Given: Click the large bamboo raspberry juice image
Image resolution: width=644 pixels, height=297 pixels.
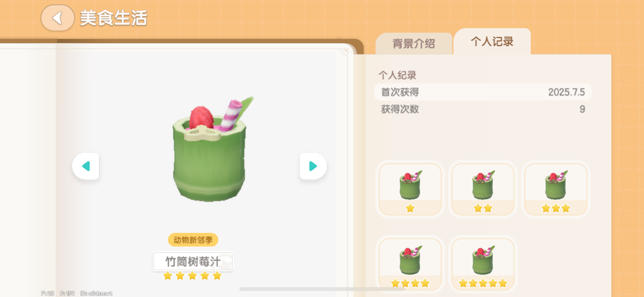Looking at the screenshot, I should (x=209, y=149).
